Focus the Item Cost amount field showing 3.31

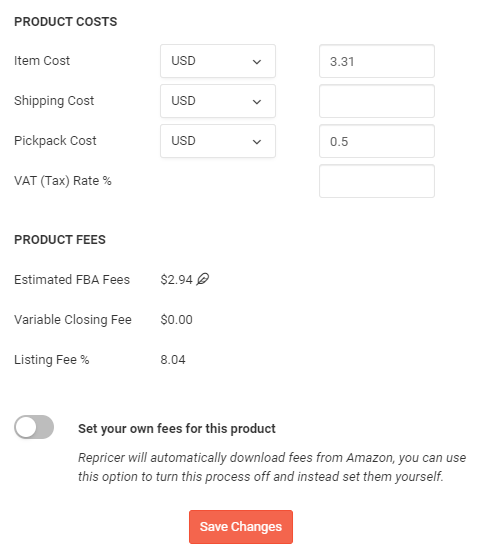pyautogui.click(x=377, y=61)
